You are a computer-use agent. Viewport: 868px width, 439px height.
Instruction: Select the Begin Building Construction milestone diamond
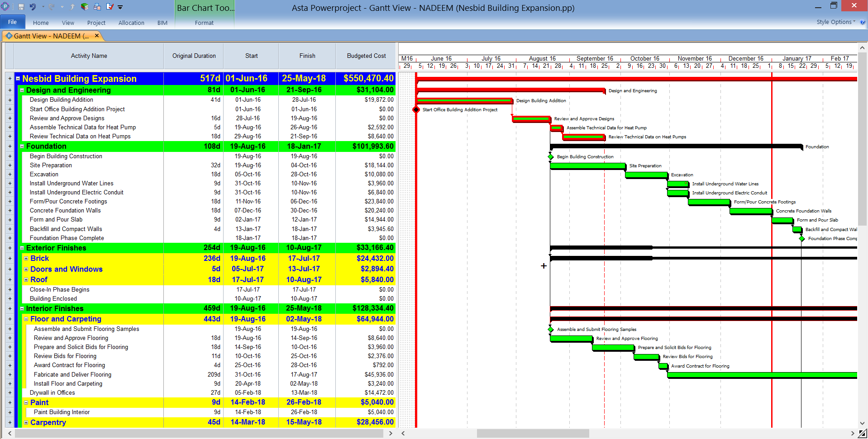pyautogui.click(x=551, y=157)
